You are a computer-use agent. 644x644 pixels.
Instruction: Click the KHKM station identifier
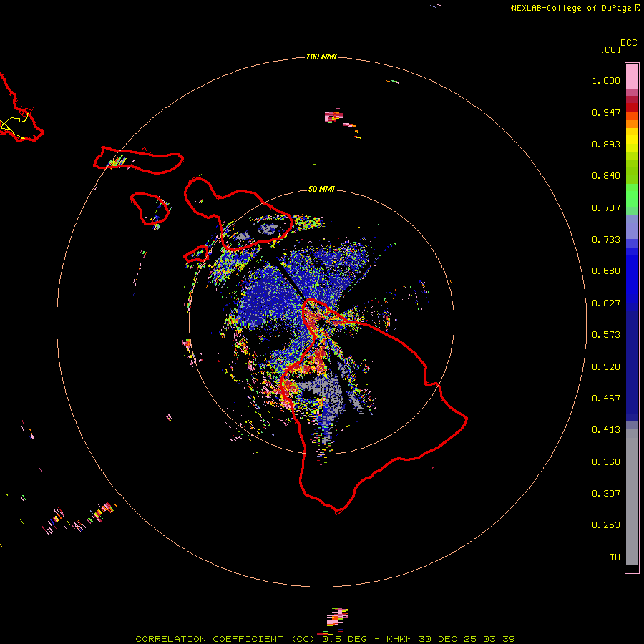tap(399, 639)
